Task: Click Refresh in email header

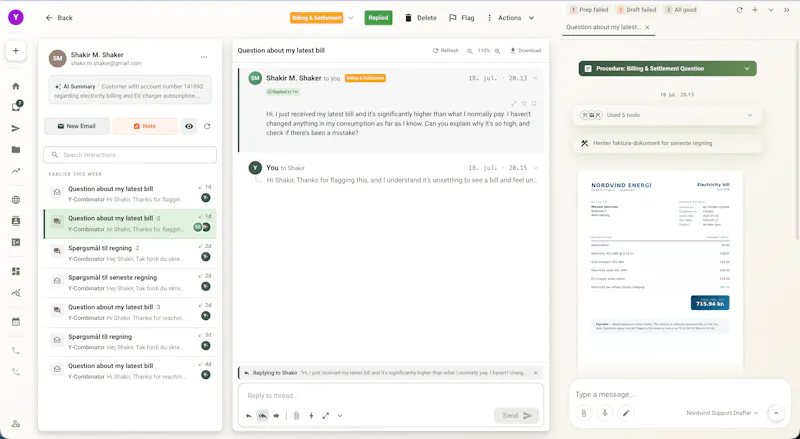Action: click(x=445, y=51)
